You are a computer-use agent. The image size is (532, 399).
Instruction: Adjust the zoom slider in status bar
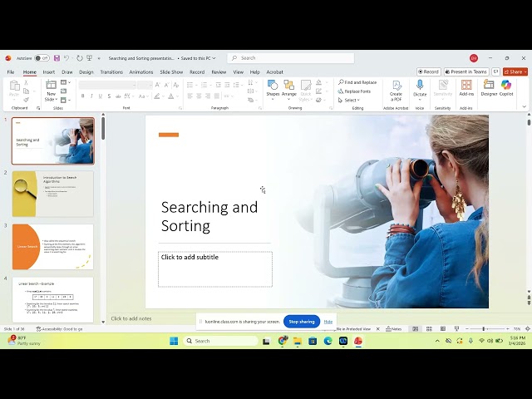[x=484, y=329]
